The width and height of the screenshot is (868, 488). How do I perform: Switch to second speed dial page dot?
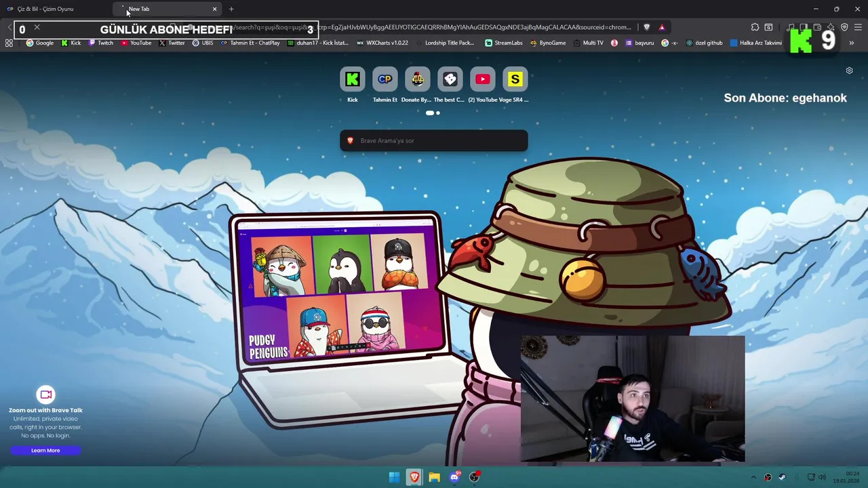tap(438, 113)
